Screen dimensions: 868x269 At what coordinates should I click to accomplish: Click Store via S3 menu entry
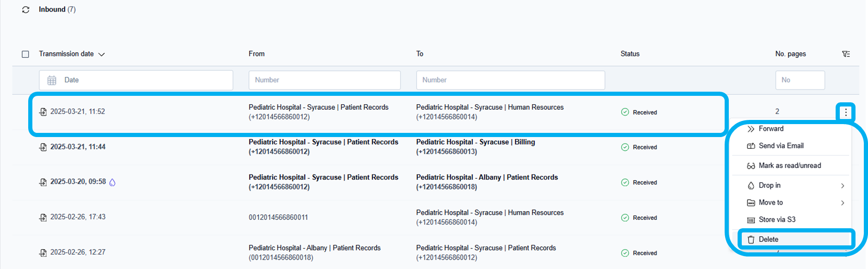[777, 220]
